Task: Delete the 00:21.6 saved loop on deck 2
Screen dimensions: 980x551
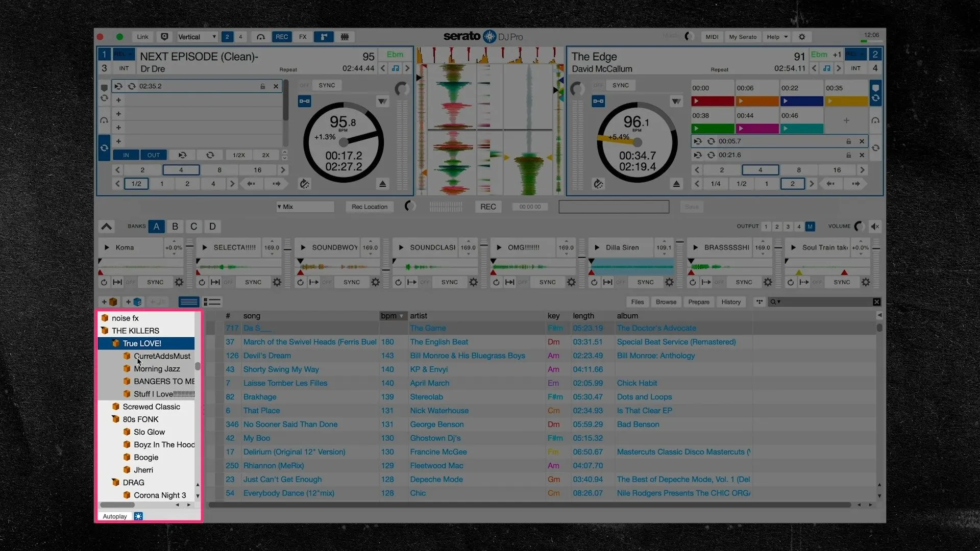Action: pos(862,155)
